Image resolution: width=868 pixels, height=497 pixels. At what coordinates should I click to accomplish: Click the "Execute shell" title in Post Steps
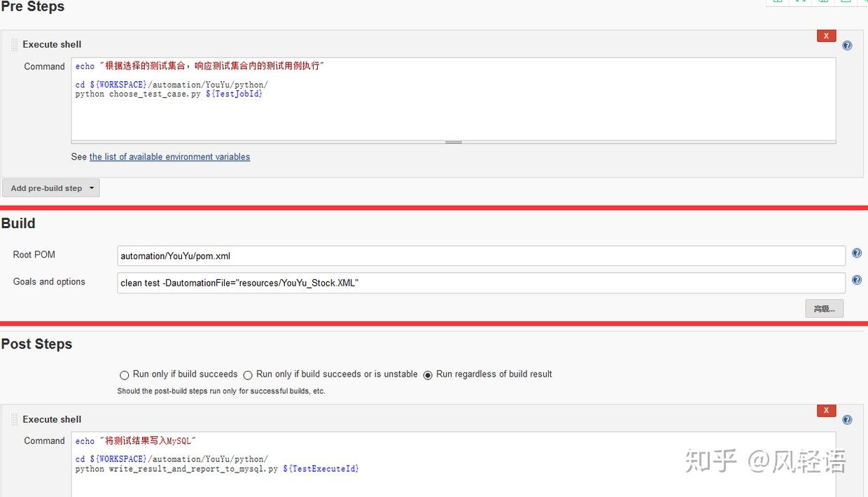[x=52, y=419]
